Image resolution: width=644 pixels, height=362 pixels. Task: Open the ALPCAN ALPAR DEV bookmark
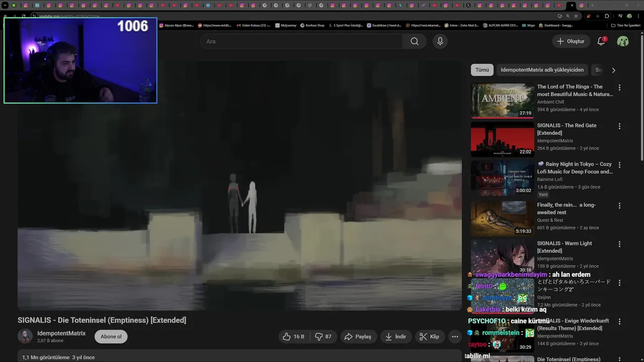(500, 25)
